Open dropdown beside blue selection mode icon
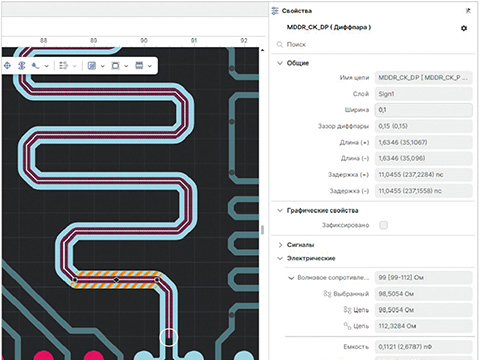The image size is (480, 360). pyautogui.click(x=103, y=66)
